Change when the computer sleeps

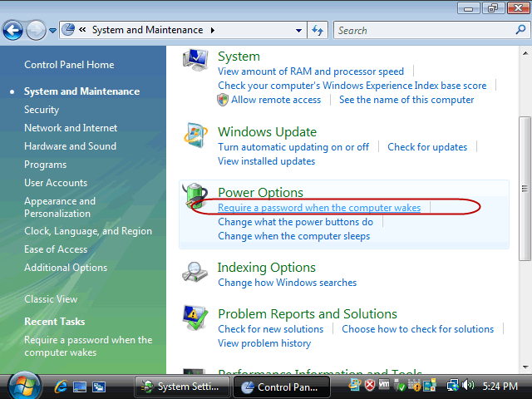click(x=293, y=236)
